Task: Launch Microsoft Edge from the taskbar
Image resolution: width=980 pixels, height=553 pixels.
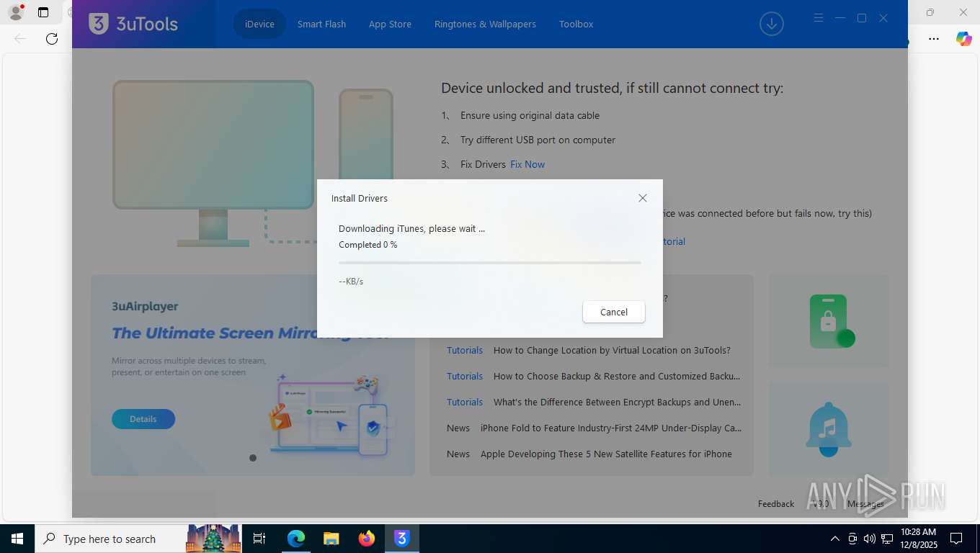Action: coord(296,539)
